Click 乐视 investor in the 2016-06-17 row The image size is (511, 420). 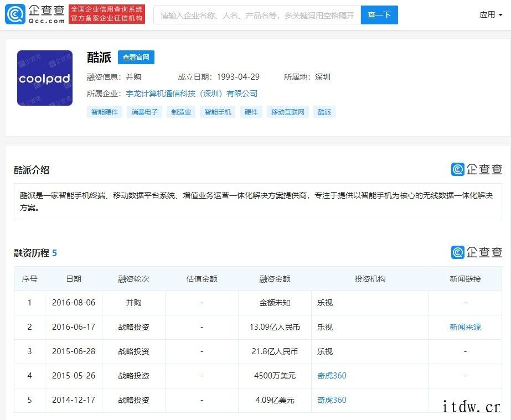[x=325, y=327]
